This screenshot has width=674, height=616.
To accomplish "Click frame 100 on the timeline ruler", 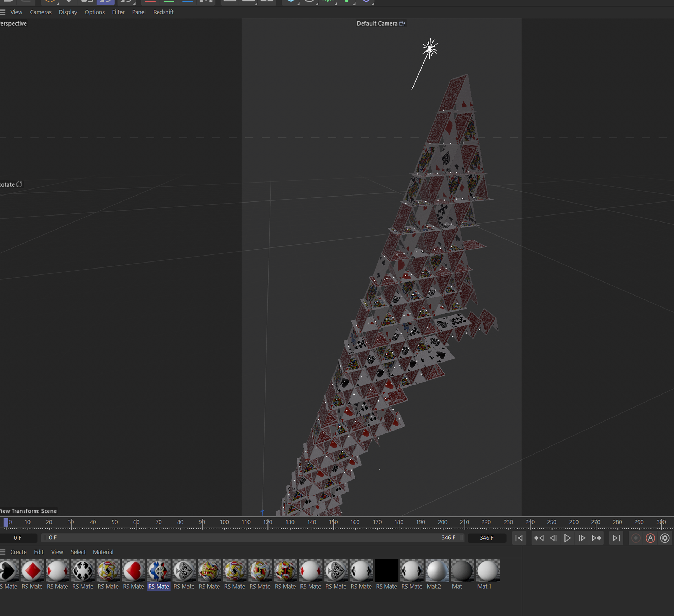I will pyautogui.click(x=224, y=522).
